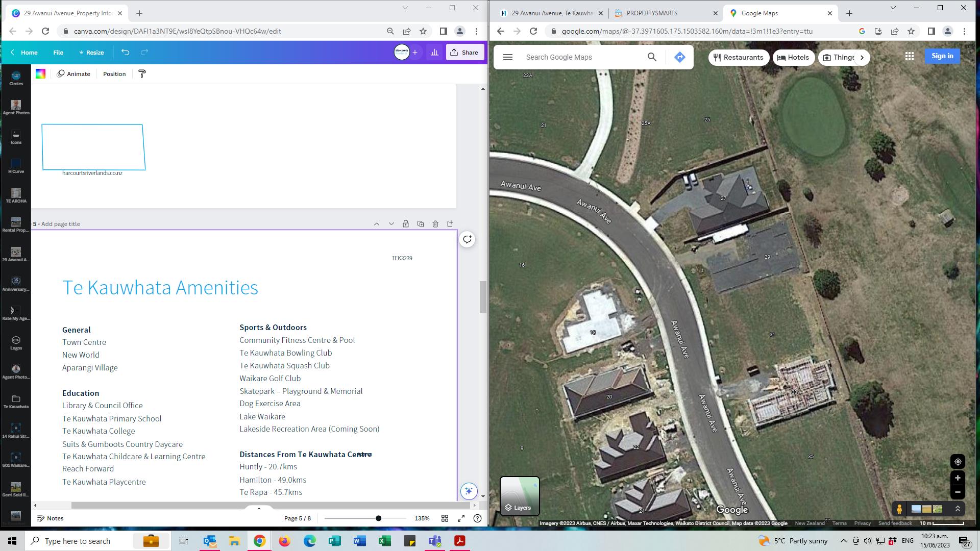This screenshot has width=980, height=551.
Task: Click the add page icon above page 5
Action: click(x=450, y=224)
